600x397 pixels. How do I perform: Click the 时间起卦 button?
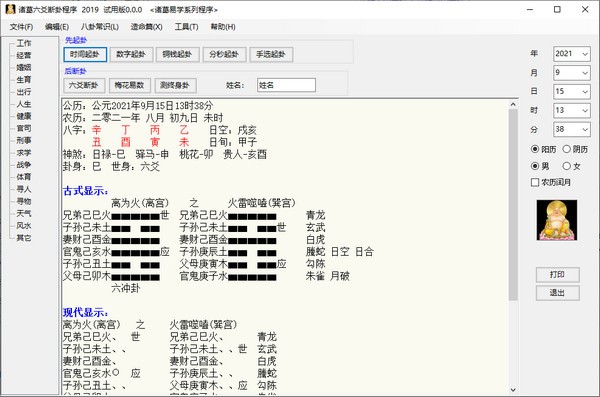pyautogui.click(x=85, y=54)
